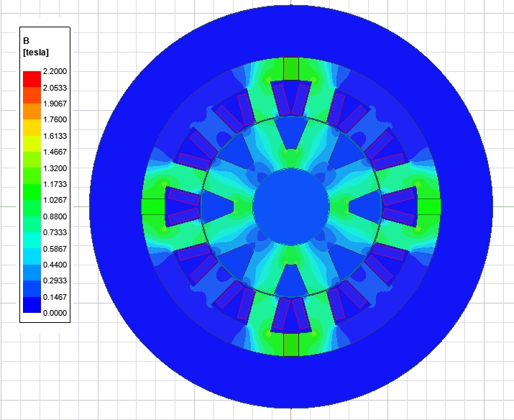
Task: Click the legend value 0.8800
Action: [x=55, y=216]
